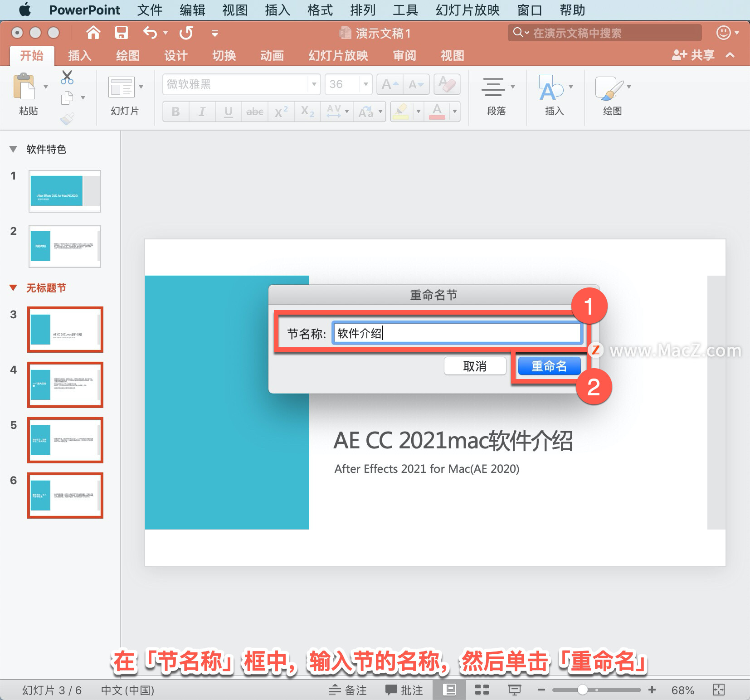Toggle Underline formatting
750x700 pixels.
(x=229, y=112)
